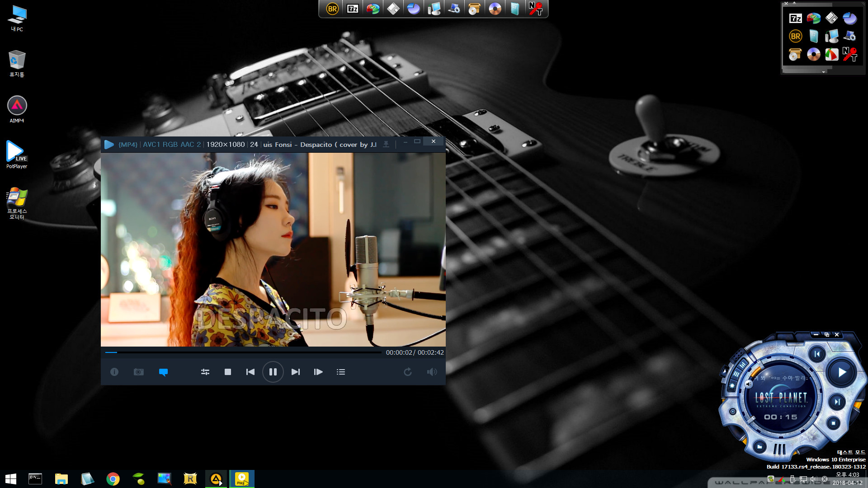Screen dimensions: 868x488
Task: Click the small arrow tab on AIMP widget edge
Action: click(725, 371)
